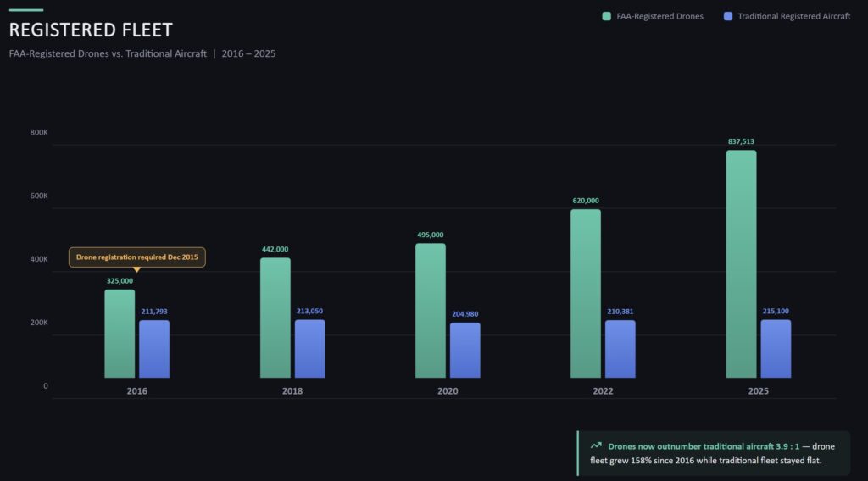Select the tallest 2025 green drones bar

pyautogui.click(x=741, y=263)
